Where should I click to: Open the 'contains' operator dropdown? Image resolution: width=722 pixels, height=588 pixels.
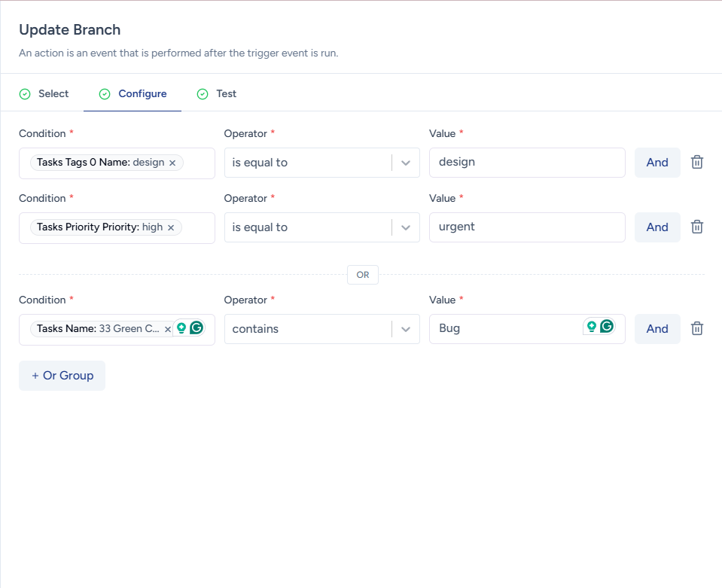(406, 329)
